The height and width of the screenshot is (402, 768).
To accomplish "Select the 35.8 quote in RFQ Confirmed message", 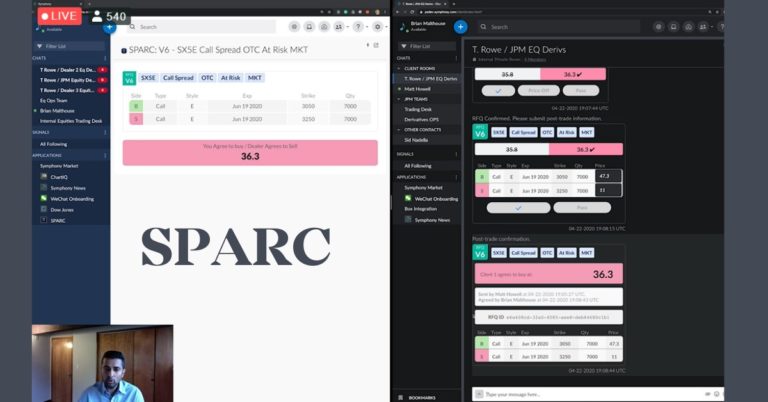I will click(511, 149).
